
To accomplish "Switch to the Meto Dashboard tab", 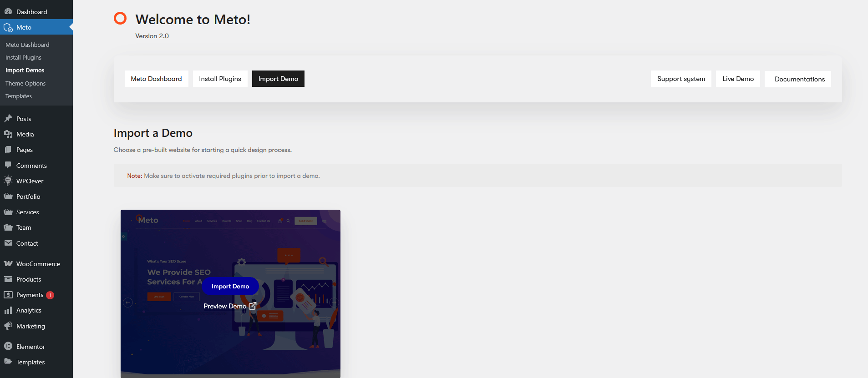I will [156, 79].
